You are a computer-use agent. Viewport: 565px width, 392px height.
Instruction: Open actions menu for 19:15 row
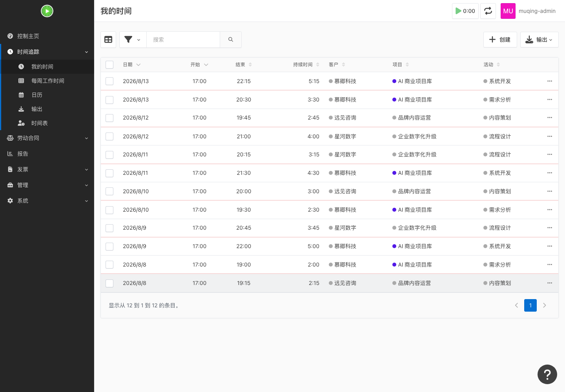550,283
